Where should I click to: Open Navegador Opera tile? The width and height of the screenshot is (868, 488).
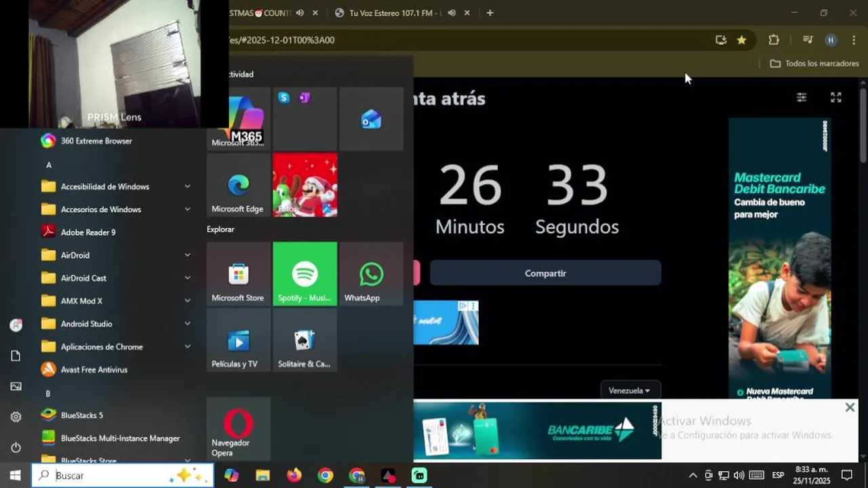tap(238, 428)
